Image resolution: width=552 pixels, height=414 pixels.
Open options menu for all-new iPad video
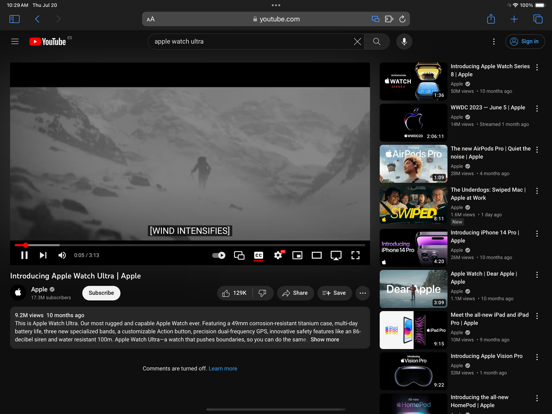coord(537,316)
